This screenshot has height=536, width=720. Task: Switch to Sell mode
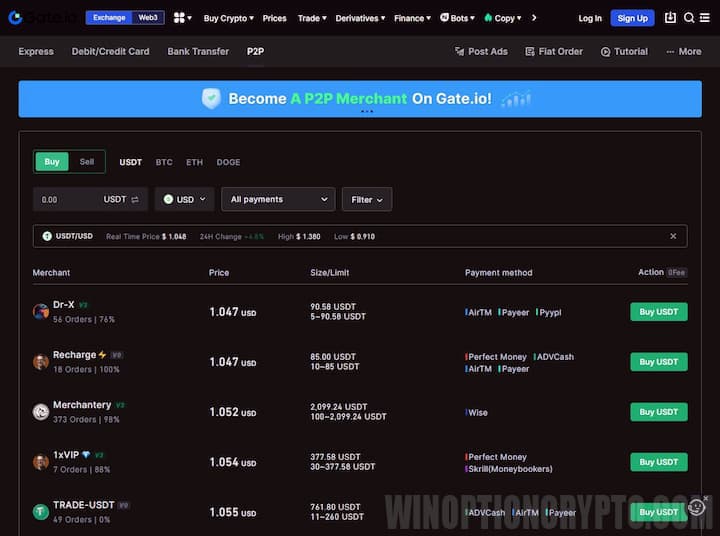point(87,162)
